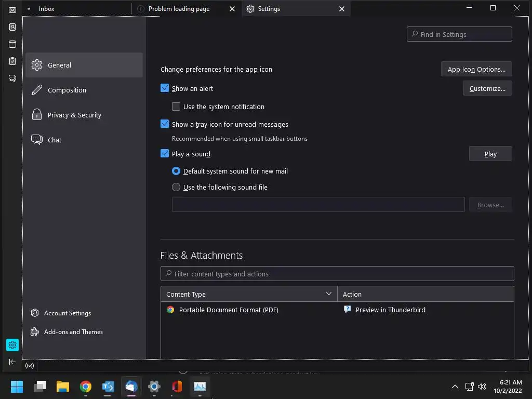This screenshot has width=532, height=399.
Task: Select Default system sound for new mail
Action: [176, 171]
